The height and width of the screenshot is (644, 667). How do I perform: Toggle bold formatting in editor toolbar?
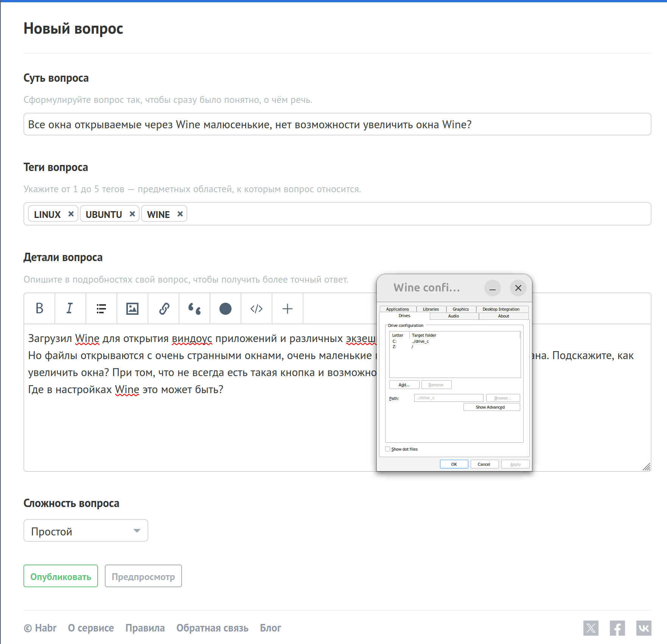pos(39,308)
